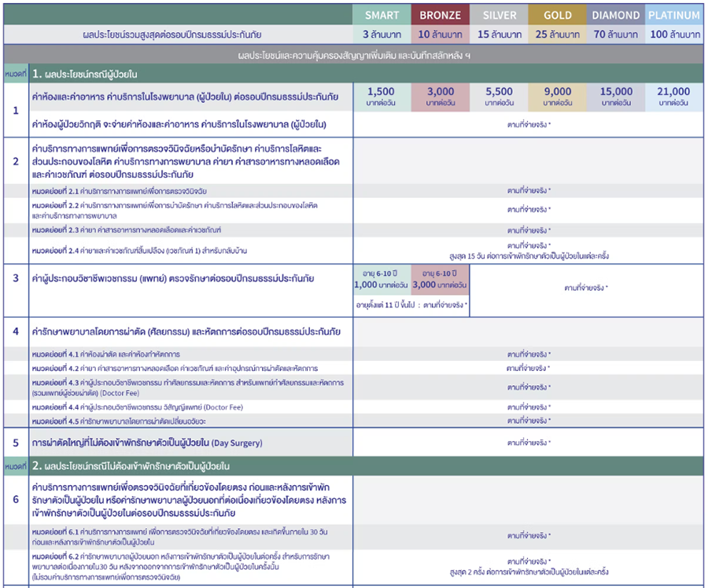
Task: Click the pink 3,000 baht room rate cell
Action: (x=440, y=97)
